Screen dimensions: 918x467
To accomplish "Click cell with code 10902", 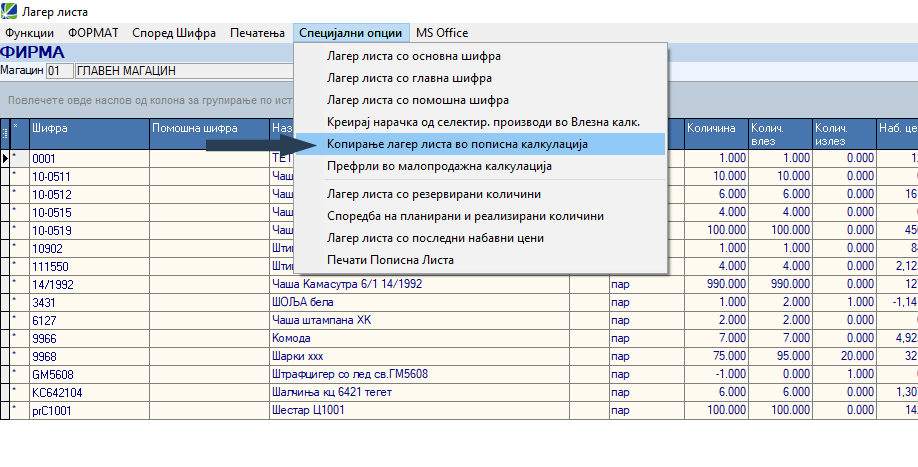I will [90, 249].
